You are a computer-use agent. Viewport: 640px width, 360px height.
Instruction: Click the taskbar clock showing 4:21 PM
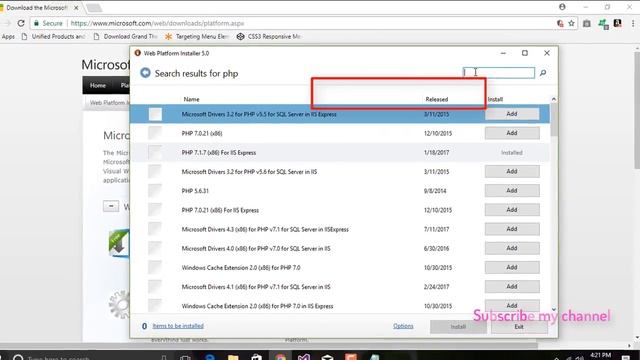tap(600, 356)
